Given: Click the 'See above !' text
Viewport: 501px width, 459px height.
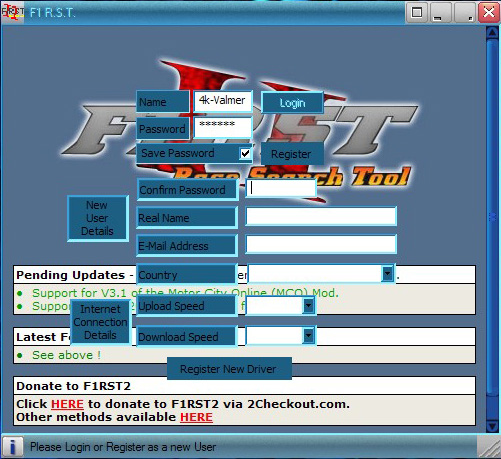Looking at the screenshot, I should coord(66,355).
